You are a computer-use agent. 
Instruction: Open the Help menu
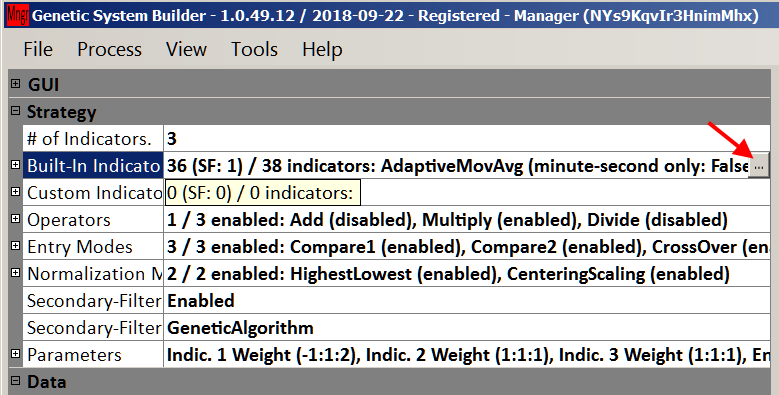click(322, 49)
